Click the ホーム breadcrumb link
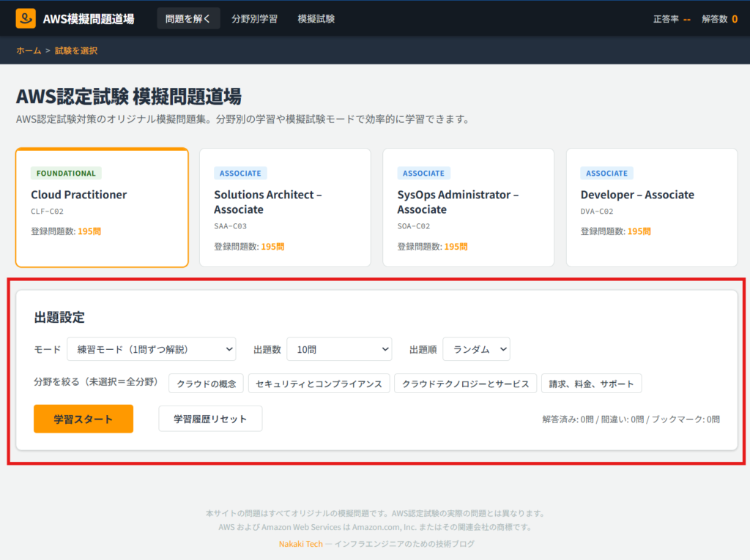The width and height of the screenshot is (750, 560). 29,51
